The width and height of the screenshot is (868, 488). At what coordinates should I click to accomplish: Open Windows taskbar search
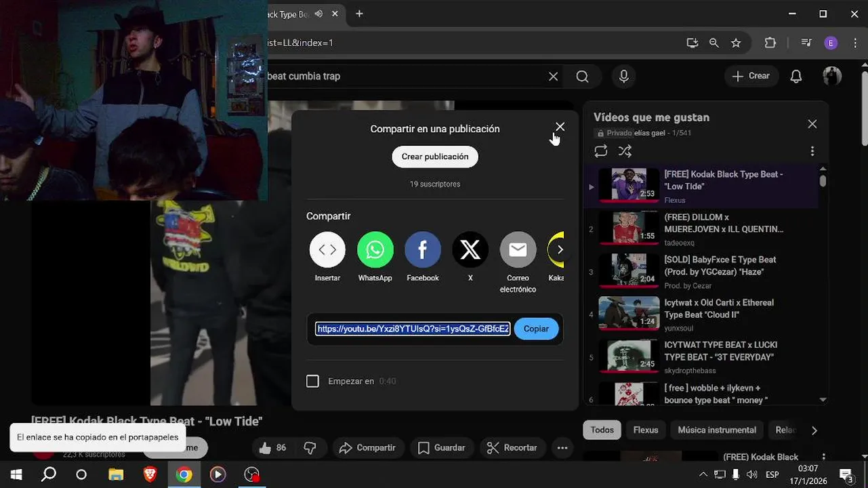(49, 474)
